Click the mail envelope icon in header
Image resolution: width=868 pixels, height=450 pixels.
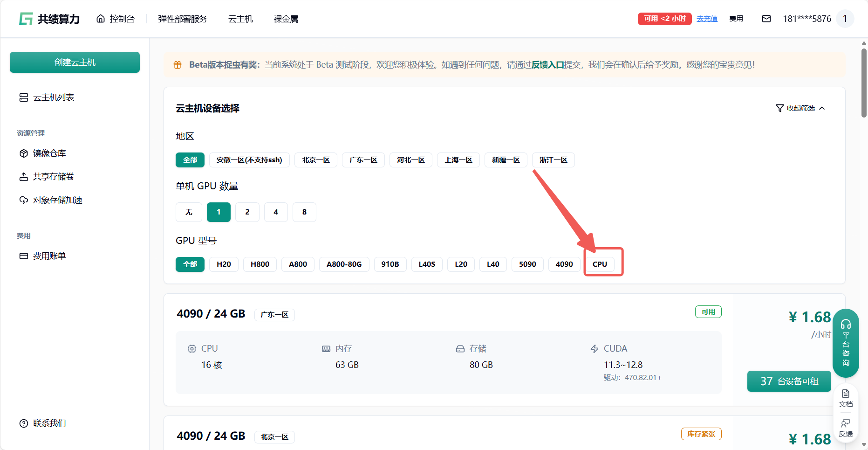click(766, 19)
